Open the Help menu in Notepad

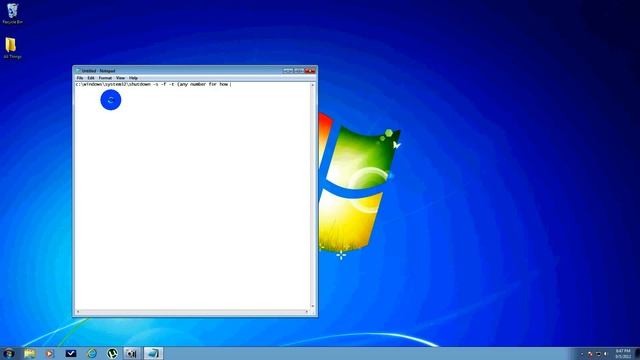[x=133, y=78]
